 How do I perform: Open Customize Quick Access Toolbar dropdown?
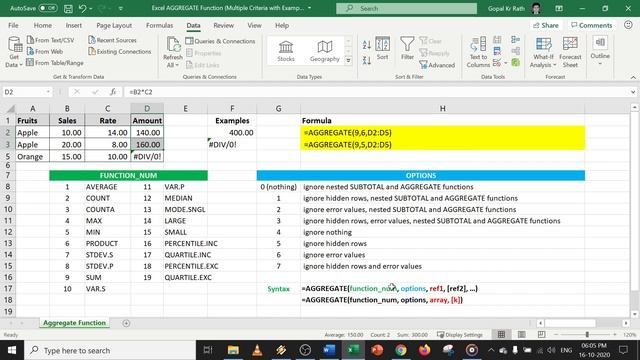point(121,9)
